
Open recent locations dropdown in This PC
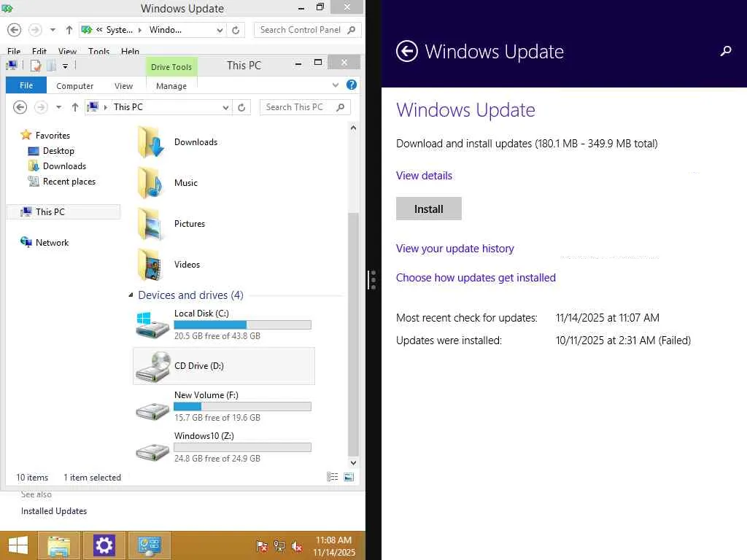58,107
